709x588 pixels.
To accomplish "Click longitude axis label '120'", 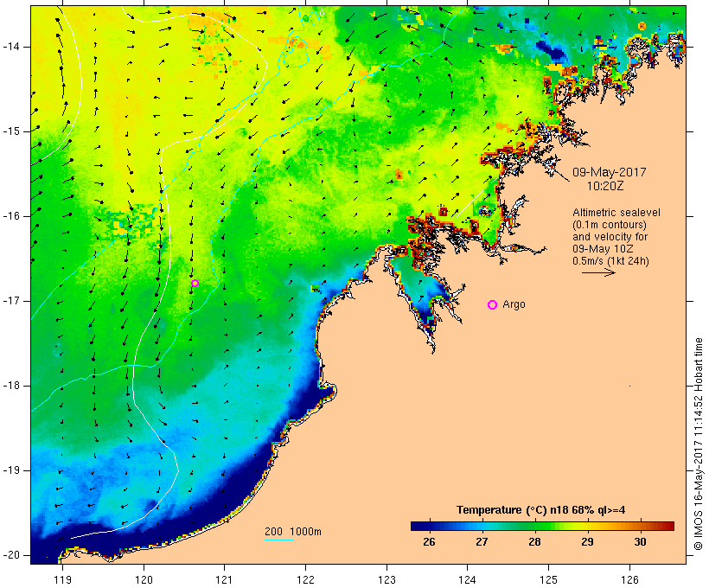I will pyautogui.click(x=144, y=579).
